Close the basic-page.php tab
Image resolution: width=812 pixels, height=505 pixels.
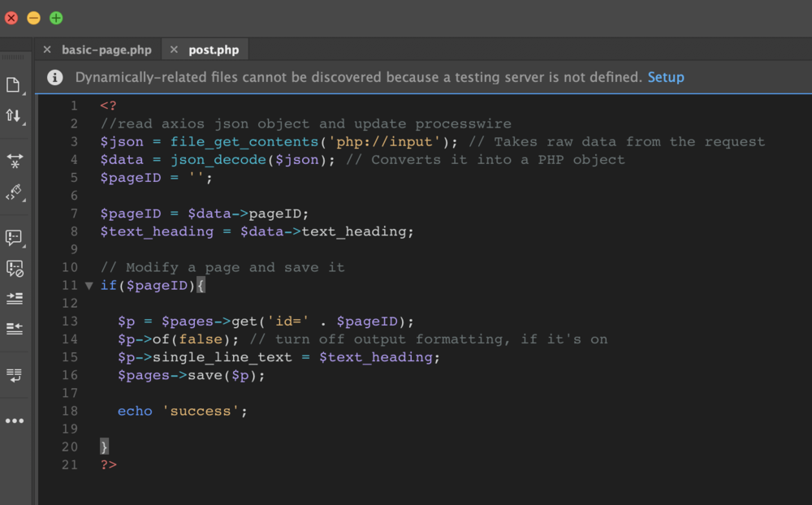47,49
